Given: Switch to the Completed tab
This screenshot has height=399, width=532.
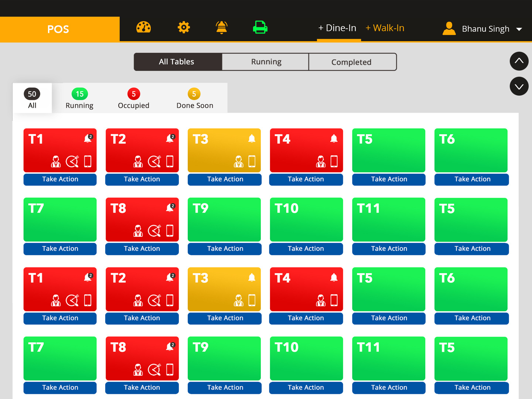Looking at the screenshot, I should (351, 62).
